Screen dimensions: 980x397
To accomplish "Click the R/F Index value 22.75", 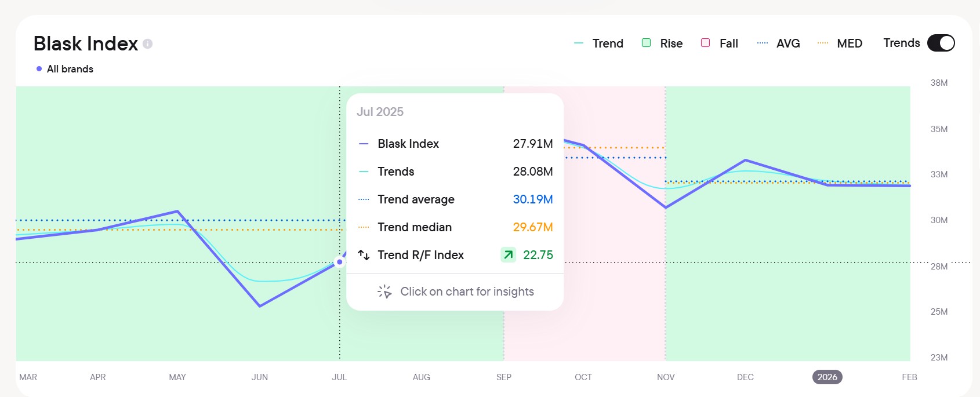I will [538, 255].
